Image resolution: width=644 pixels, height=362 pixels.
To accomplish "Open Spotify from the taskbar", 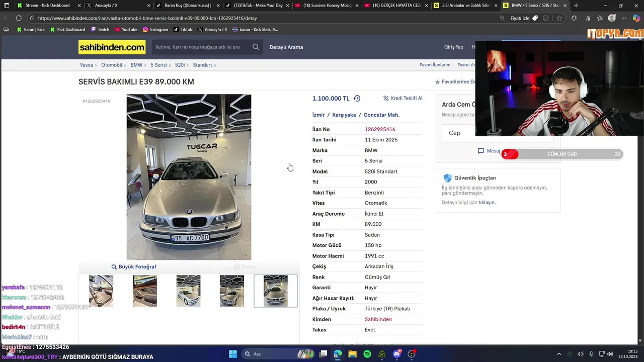I will 367,354.
